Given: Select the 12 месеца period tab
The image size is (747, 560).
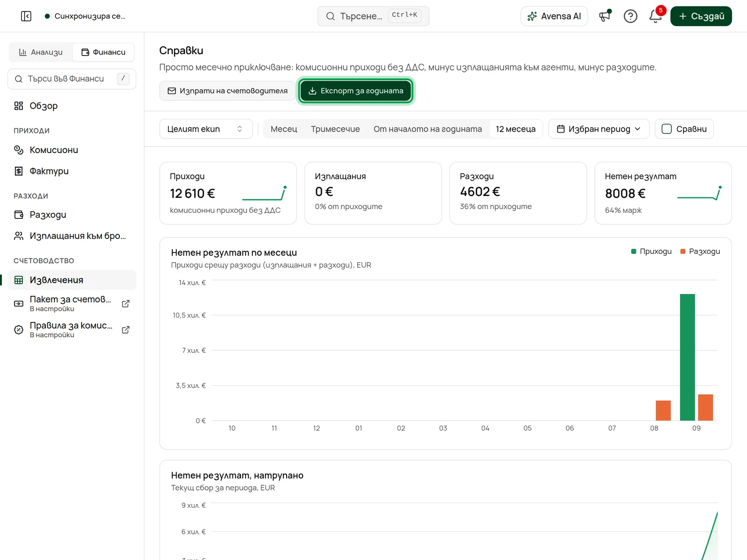Looking at the screenshot, I should tap(515, 129).
